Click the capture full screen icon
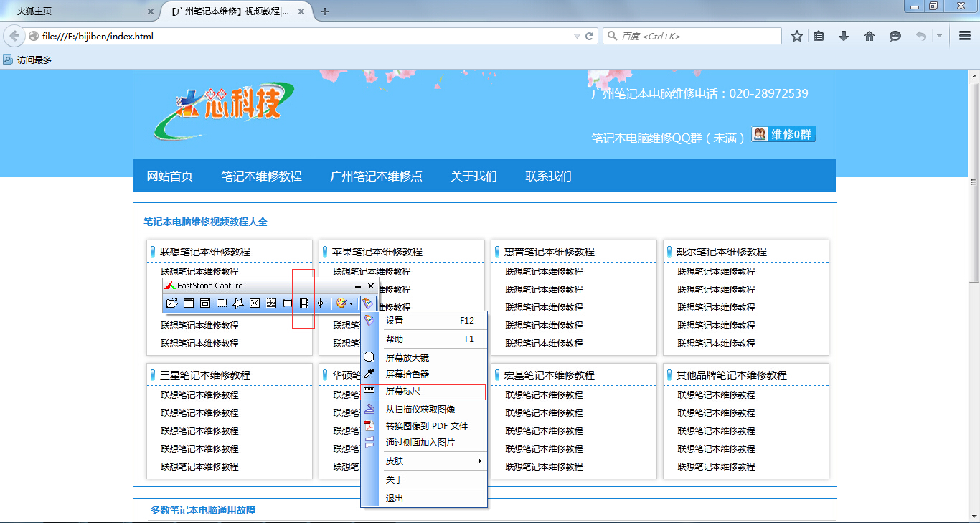980x523 pixels. (255, 303)
